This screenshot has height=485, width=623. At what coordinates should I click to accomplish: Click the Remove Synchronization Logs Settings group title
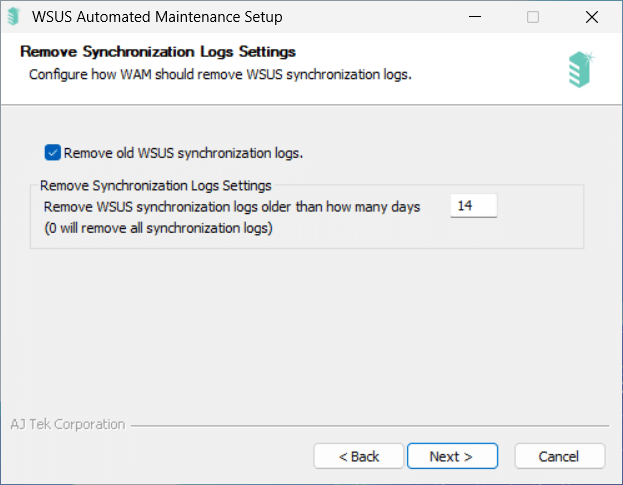pos(156,185)
